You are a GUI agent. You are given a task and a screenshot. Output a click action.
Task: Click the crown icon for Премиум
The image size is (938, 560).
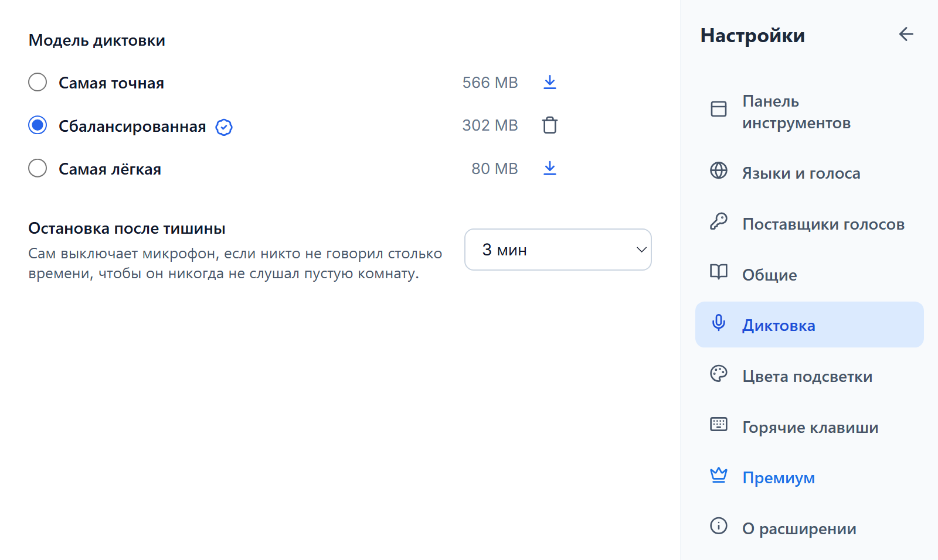[719, 475]
